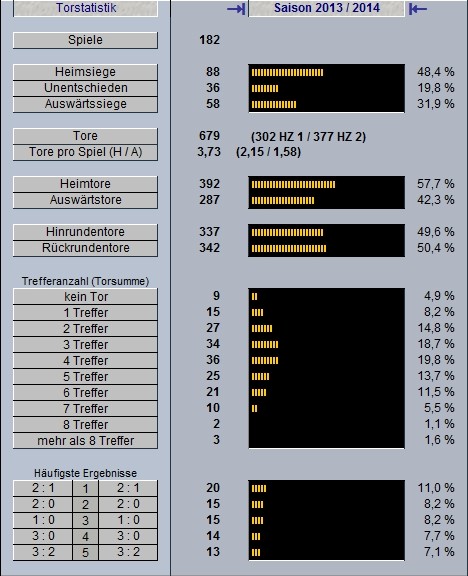Viewport: 468px width, 576px height.
Task: Click the Heimsiege button
Action: (85, 72)
